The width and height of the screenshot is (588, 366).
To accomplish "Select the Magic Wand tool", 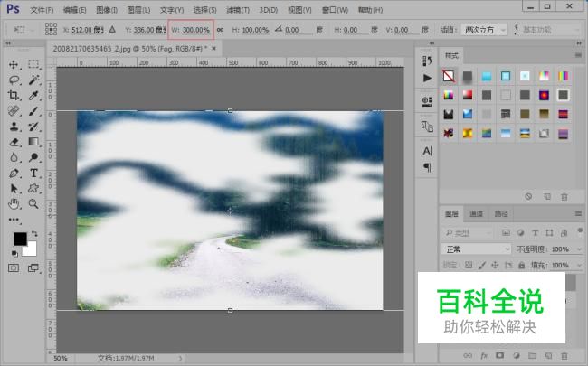I will tap(33, 80).
